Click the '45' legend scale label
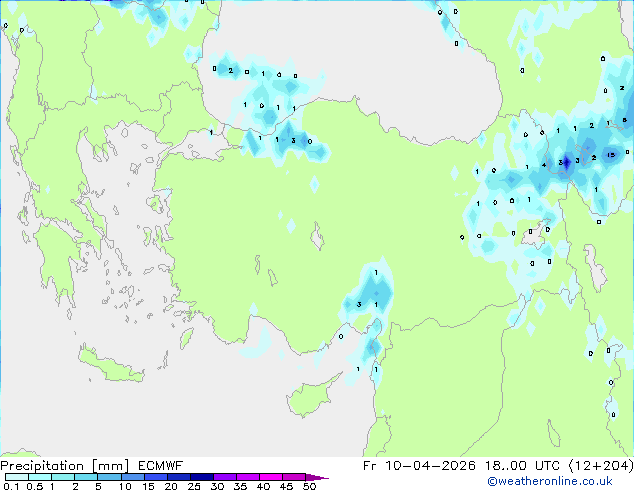634x490 pixels. point(286,486)
